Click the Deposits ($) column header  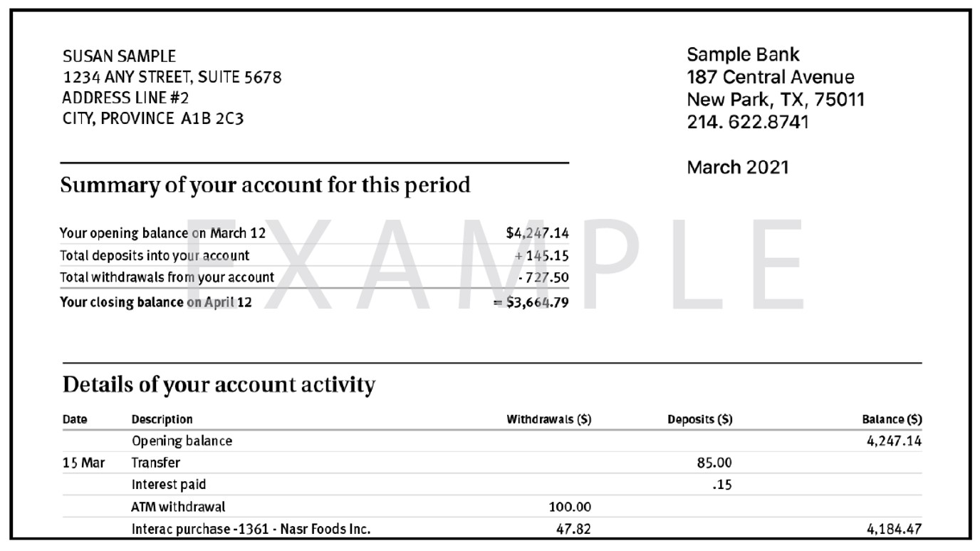point(699,420)
